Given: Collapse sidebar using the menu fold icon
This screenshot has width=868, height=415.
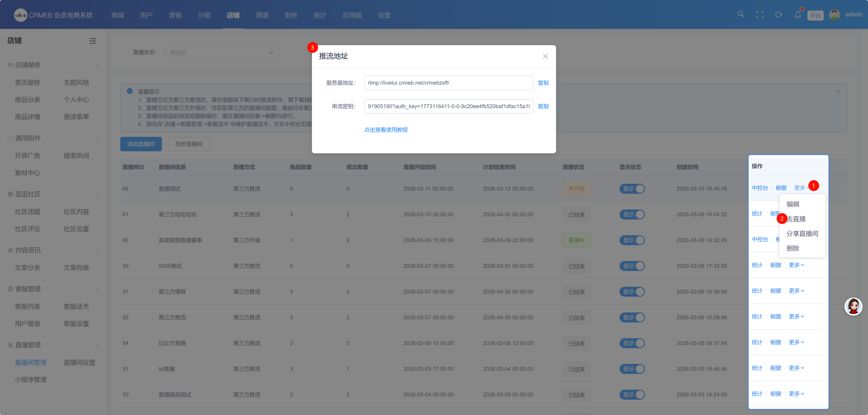Looking at the screenshot, I should point(93,41).
